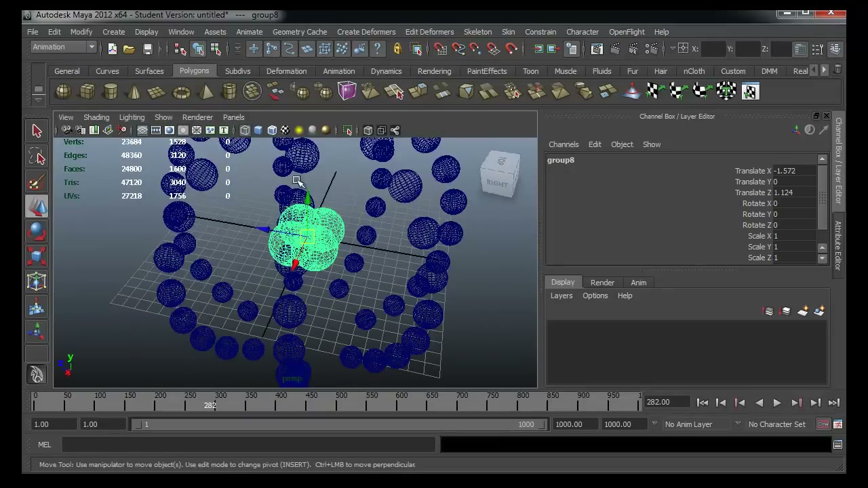Toggle wireframe shading in panel toolbar
Screen dimensions: 868x488
[x=245, y=130]
